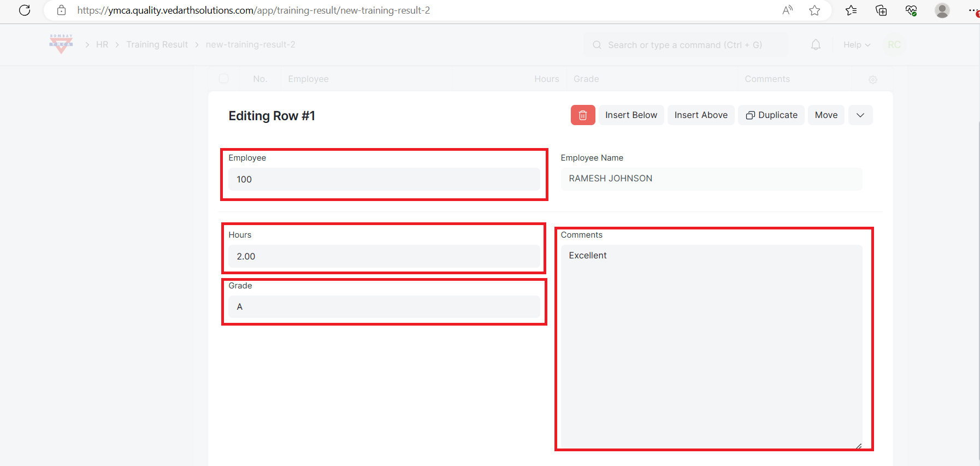Open browser profile avatar icon
The width and height of the screenshot is (980, 466).
(x=942, y=10)
